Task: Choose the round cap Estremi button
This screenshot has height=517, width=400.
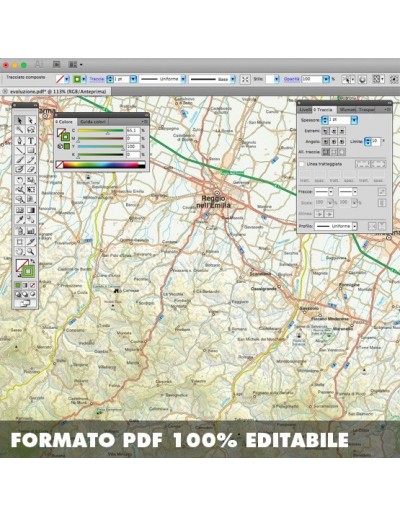Action: pos(333,131)
